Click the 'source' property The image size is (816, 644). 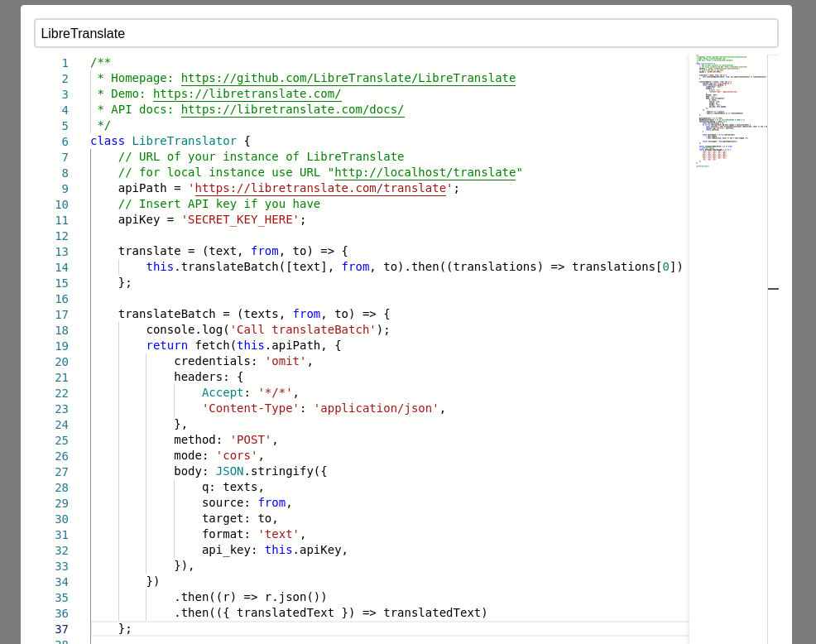pos(223,502)
